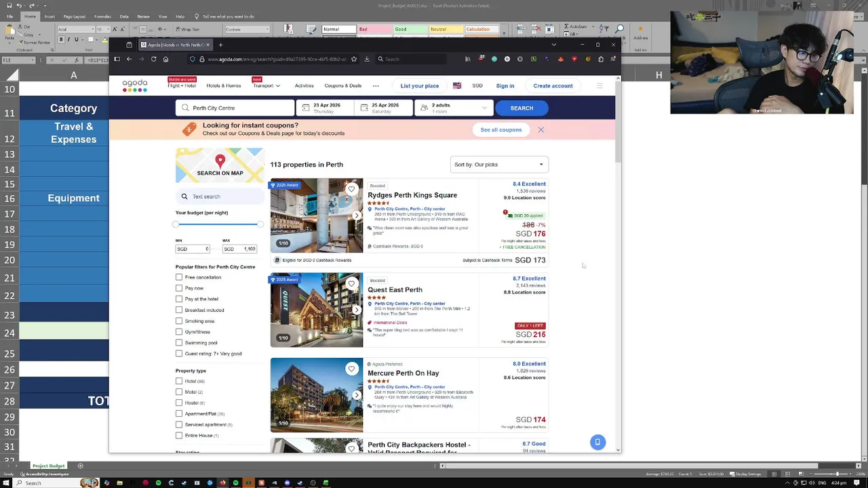Show next photo of Rydges Perth
This screenshot has width=868, height=488.
[357, 216]
